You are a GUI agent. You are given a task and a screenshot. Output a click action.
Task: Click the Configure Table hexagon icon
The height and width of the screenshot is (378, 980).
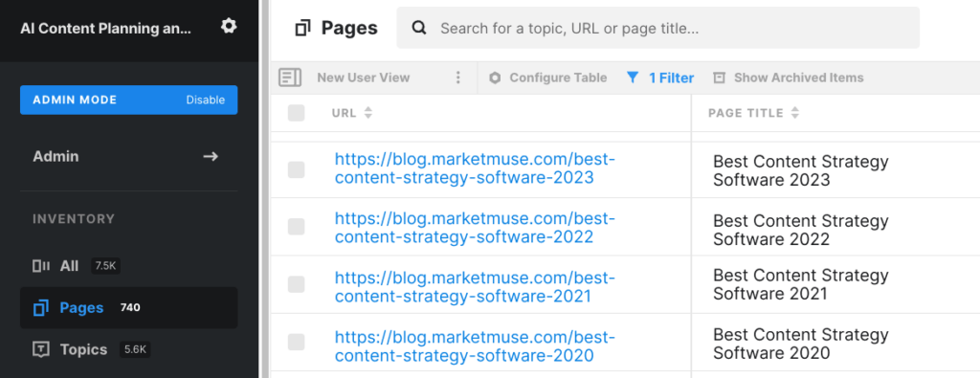click(495, 78)
